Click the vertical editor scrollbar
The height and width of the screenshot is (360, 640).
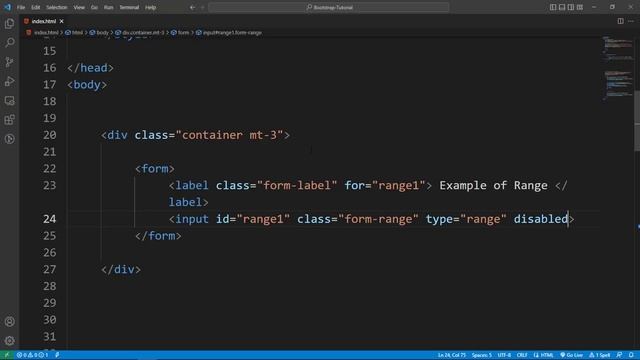coord(637,120)
